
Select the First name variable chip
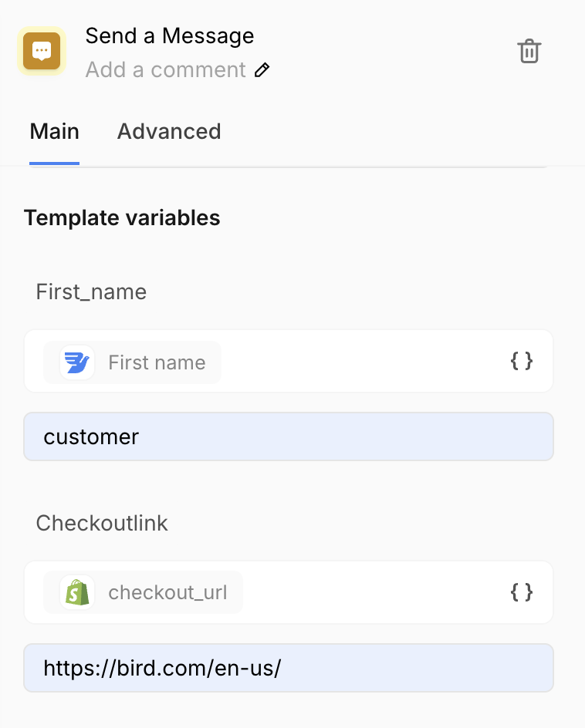tap(156, 362)
